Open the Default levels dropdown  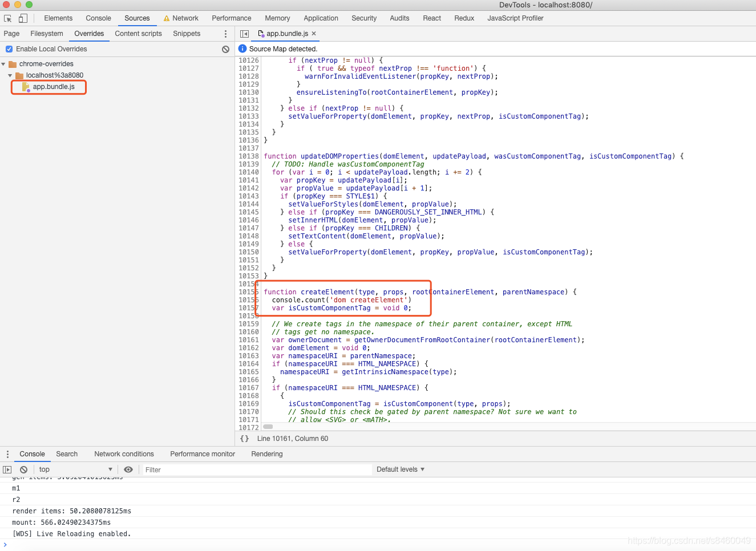(401, 469)
